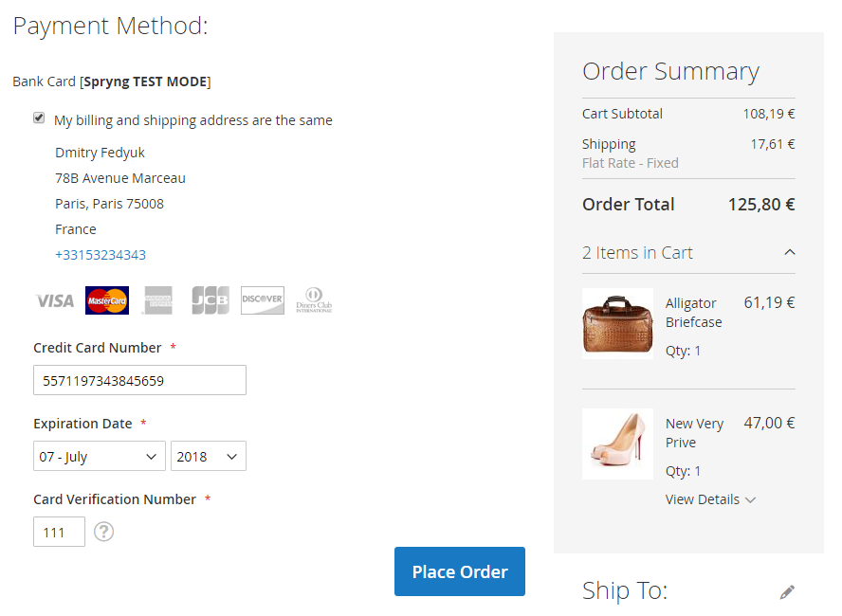The width and height of the screenshot is (842, 616).
Task: Choose the JCB card icon
Action: pyautogui.click(x=210, y=300)
